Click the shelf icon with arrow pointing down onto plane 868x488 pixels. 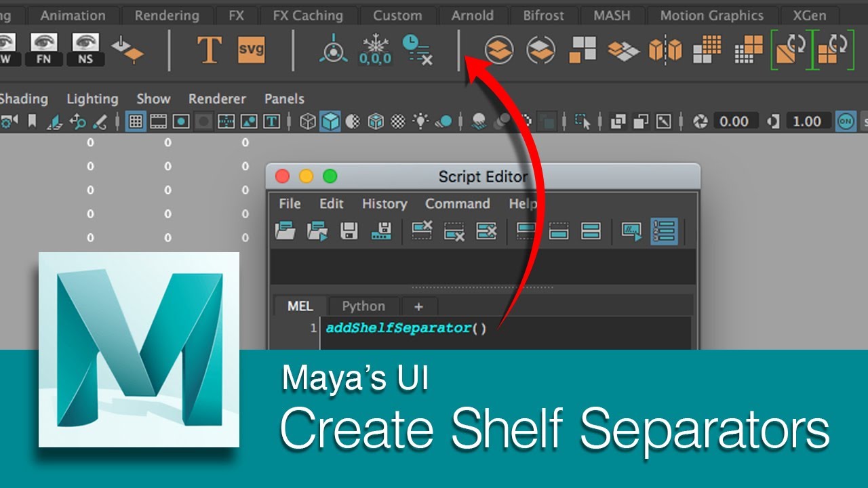pos(127,49)
